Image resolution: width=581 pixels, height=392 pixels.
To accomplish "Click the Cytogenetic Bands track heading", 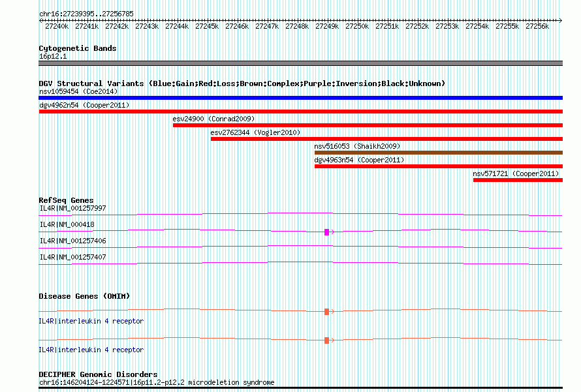I will tap(78, 48).
